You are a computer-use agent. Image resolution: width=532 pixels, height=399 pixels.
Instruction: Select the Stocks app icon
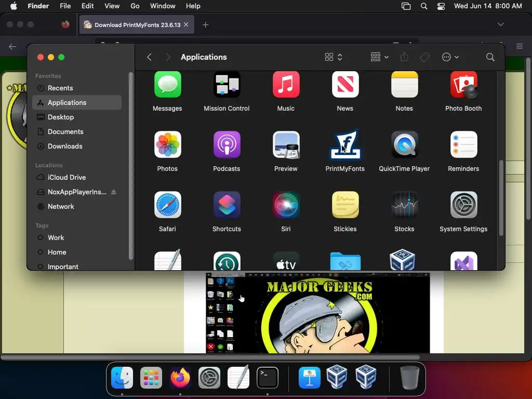click(404, 205)
